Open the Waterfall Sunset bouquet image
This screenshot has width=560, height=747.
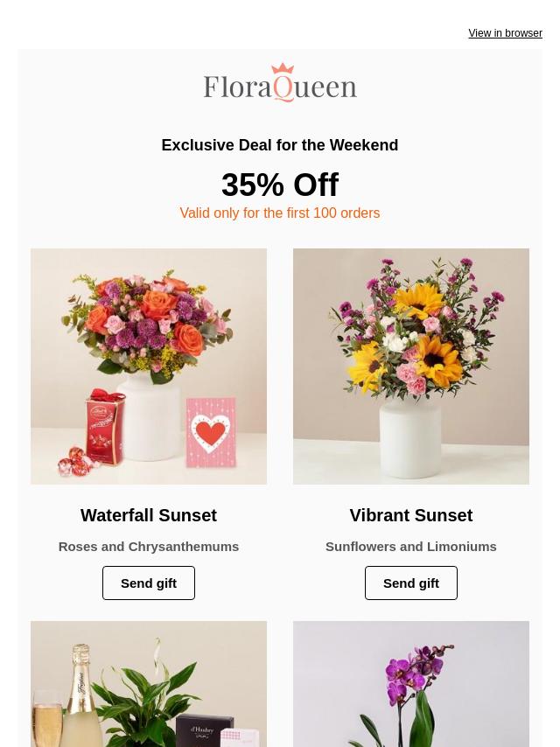[149, 367]
